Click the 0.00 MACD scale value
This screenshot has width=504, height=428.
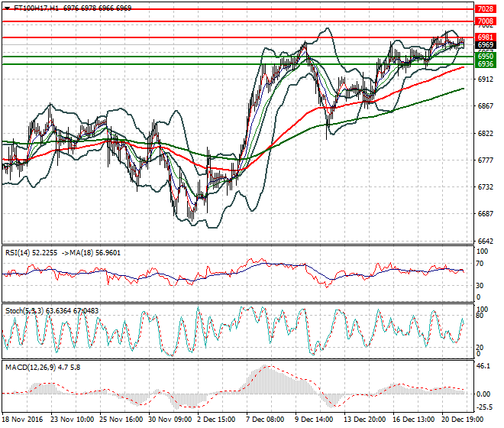[x=483, y=394]
